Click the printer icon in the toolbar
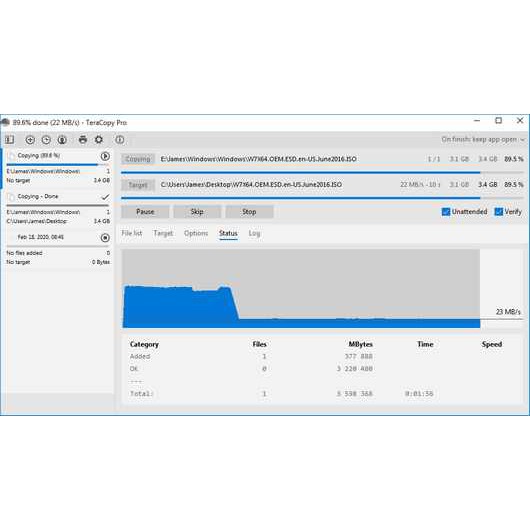Screen dimensions: 530x530 point(83,139)
